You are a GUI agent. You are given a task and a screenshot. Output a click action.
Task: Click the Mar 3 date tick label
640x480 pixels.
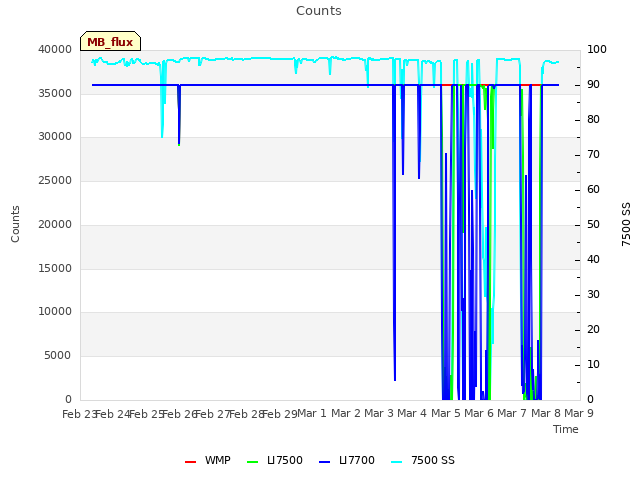coord(379,413)
